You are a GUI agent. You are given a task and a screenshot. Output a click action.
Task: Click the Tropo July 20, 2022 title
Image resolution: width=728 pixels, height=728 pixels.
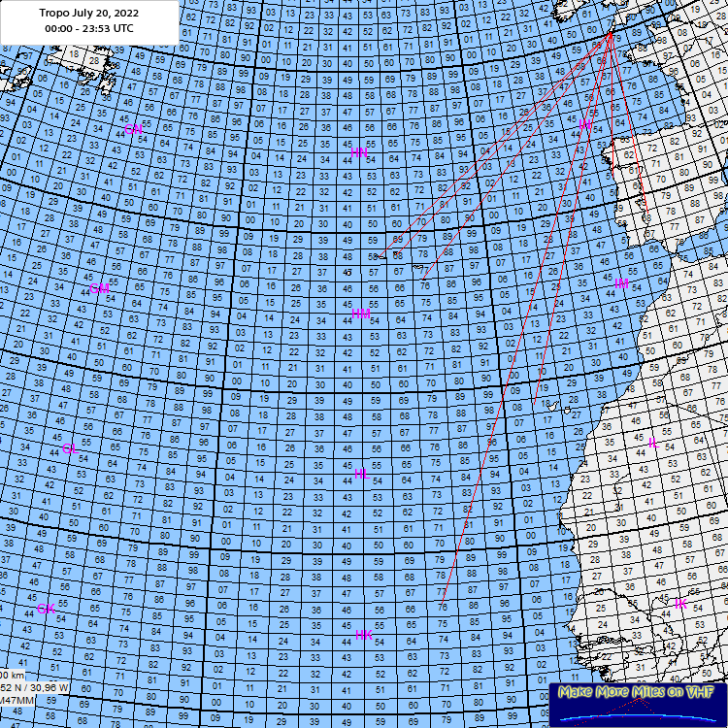coord(88,14)
